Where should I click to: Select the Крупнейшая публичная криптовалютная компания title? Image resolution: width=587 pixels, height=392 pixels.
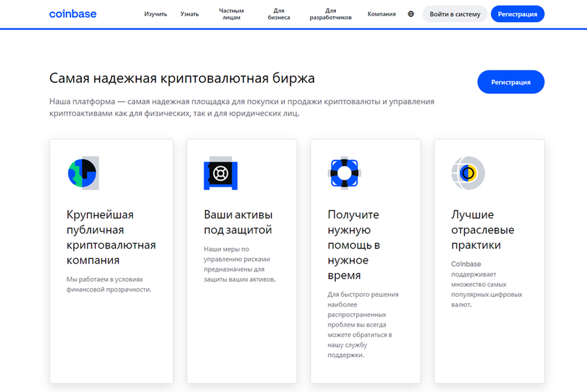tap(111, 237)
